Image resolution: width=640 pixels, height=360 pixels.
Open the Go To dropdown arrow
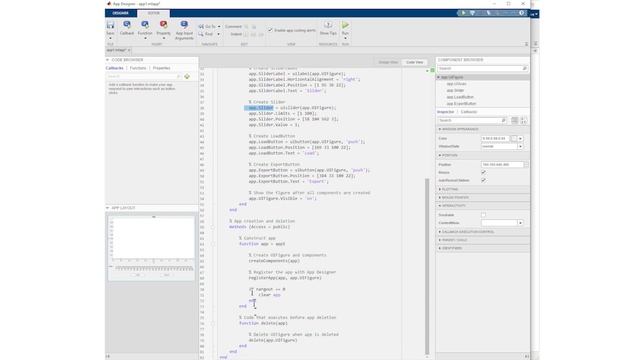pos(219,27)
